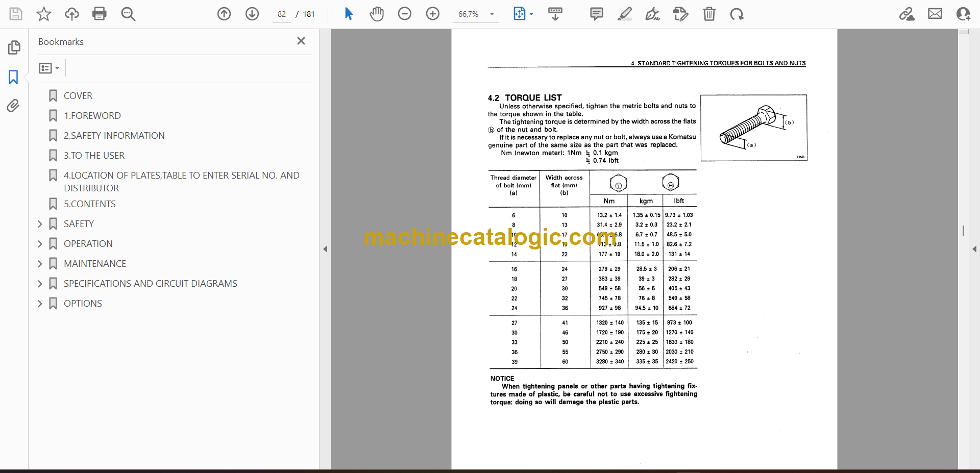Click the upload to cloud icon
The width and height of the screenshot is (980, 473).
72,14
